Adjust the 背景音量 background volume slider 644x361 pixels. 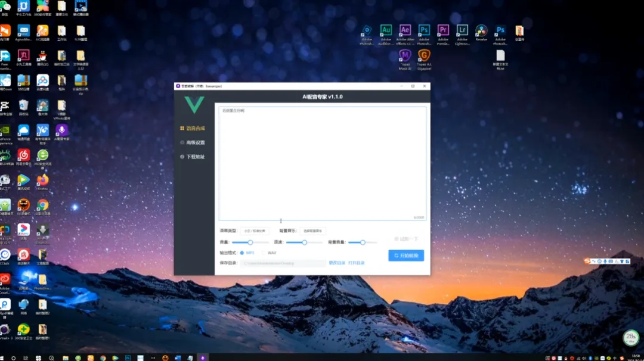pyautogui.click(x=363, y=242)
